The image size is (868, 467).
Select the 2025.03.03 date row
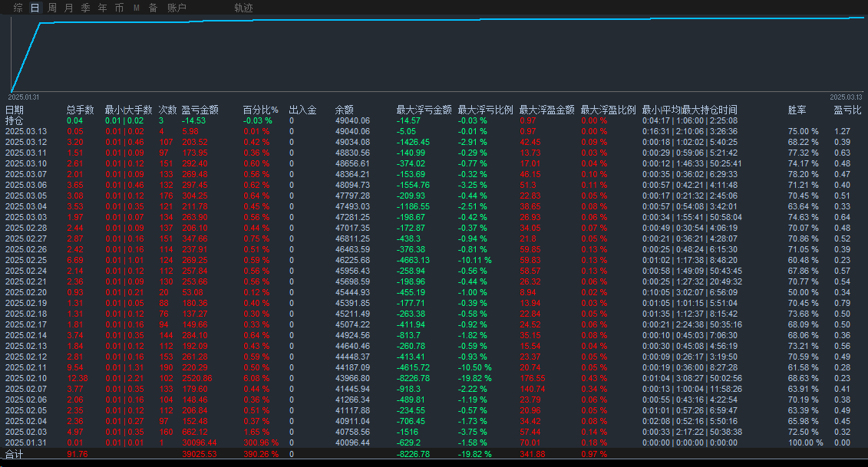[x=26, y=218]
